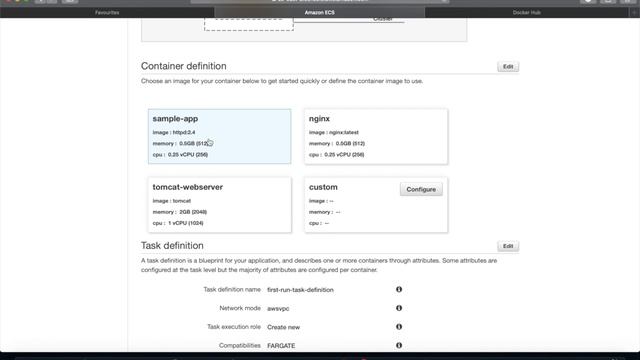Image resolution: width=640 pixels, height=360 pixels.
Task: Click info icon beside Task definition name
Action: 399,289
